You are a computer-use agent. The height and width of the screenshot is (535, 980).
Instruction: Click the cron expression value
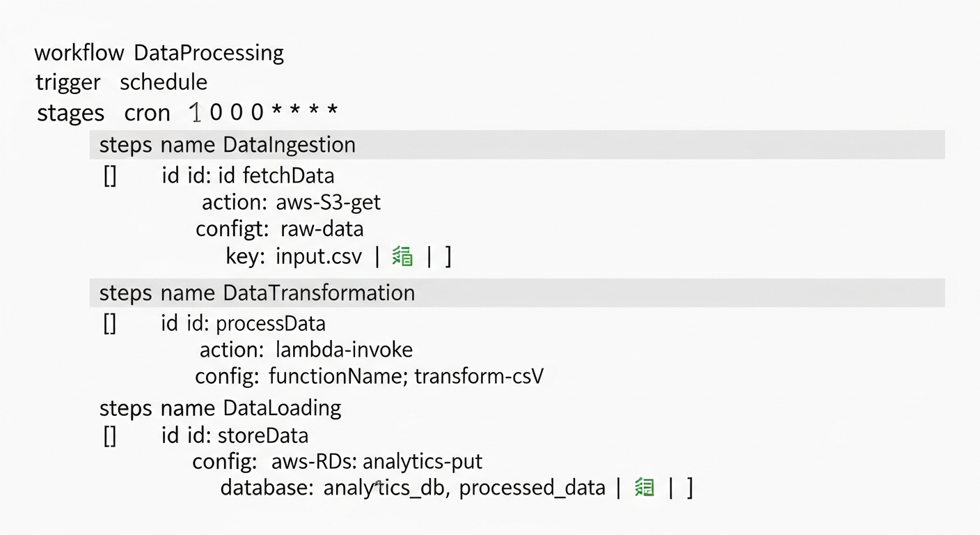[x=263, y=112]
